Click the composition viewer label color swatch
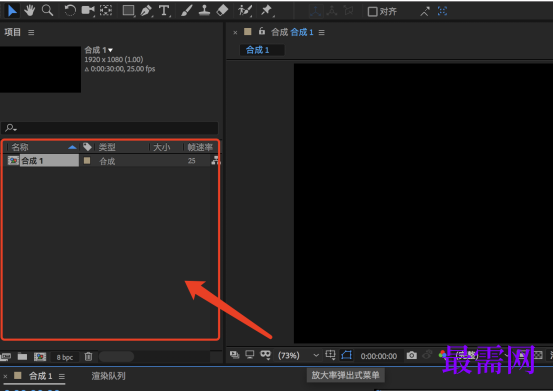 (x=248, y=32)
